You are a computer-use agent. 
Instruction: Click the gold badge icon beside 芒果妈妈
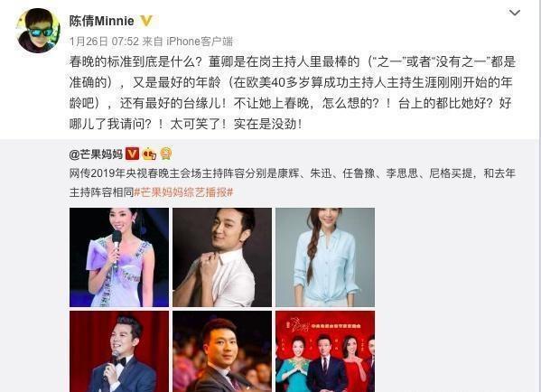click(165, 154)
